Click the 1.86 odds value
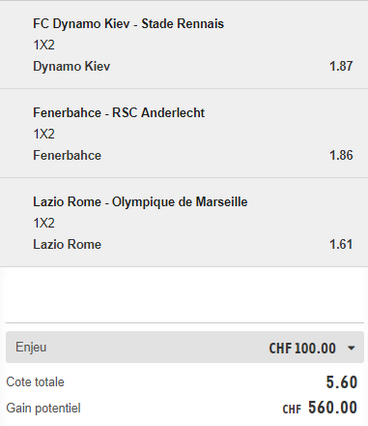Screen dimensions: 368x426 341,155
